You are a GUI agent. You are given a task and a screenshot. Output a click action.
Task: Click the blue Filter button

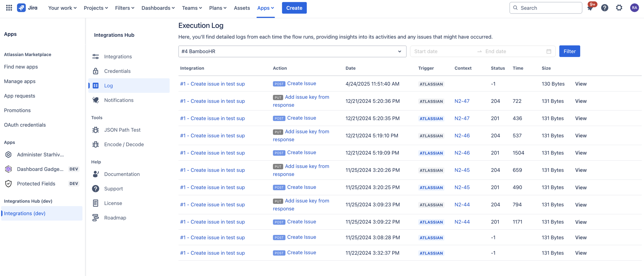click(x=569, y=51)
